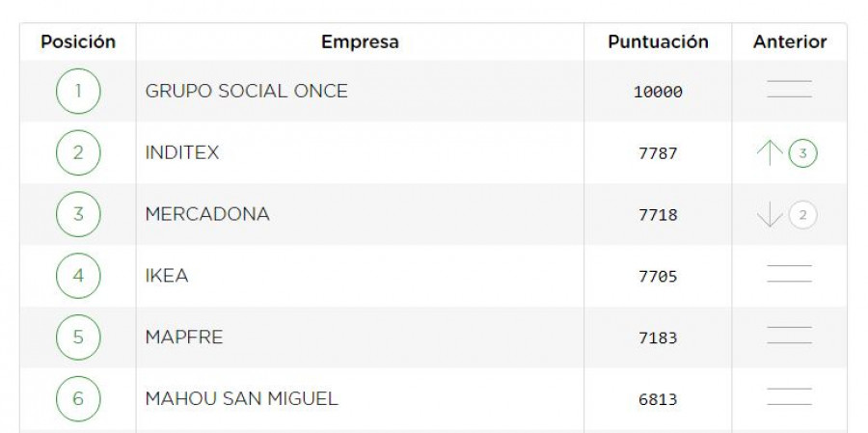Click the position 5 circle badge

tap(78, 338)
